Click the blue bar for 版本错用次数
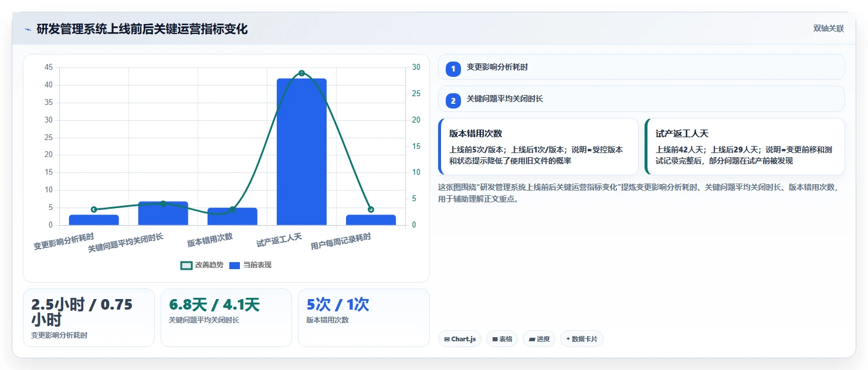 [232, 216]
